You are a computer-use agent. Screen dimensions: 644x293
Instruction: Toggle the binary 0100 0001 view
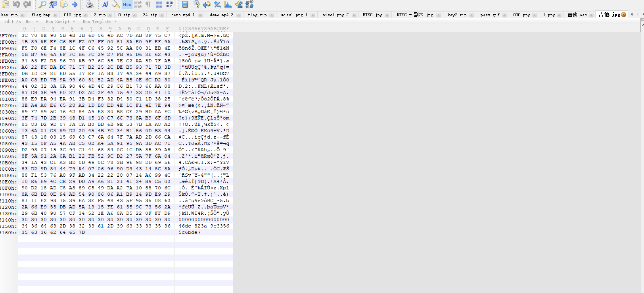click(169, 4)
